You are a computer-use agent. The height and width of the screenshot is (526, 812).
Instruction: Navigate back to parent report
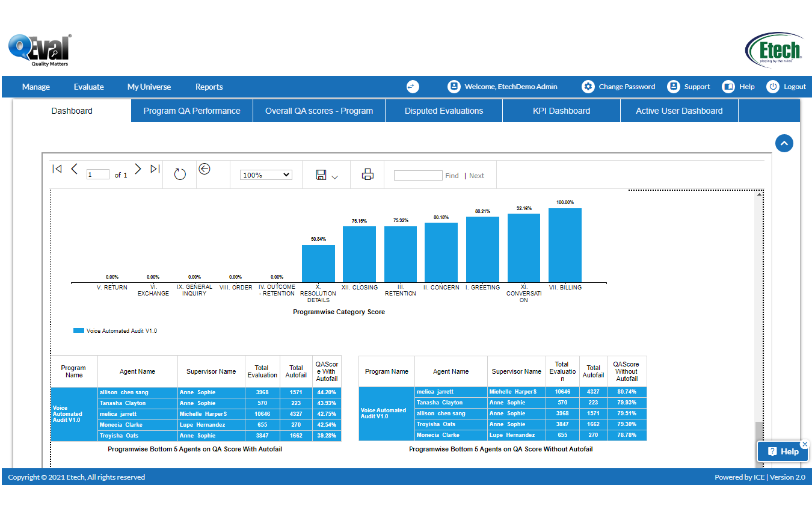205,169
